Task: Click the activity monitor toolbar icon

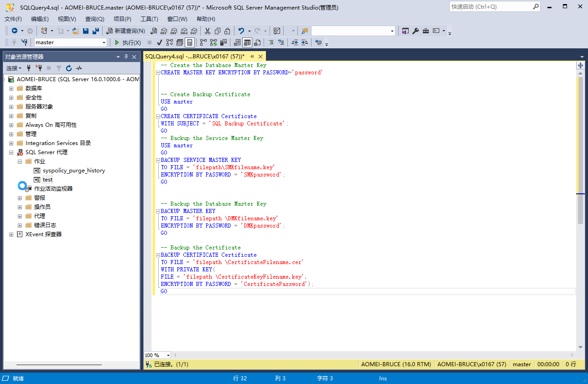Action: click(276, 31)
